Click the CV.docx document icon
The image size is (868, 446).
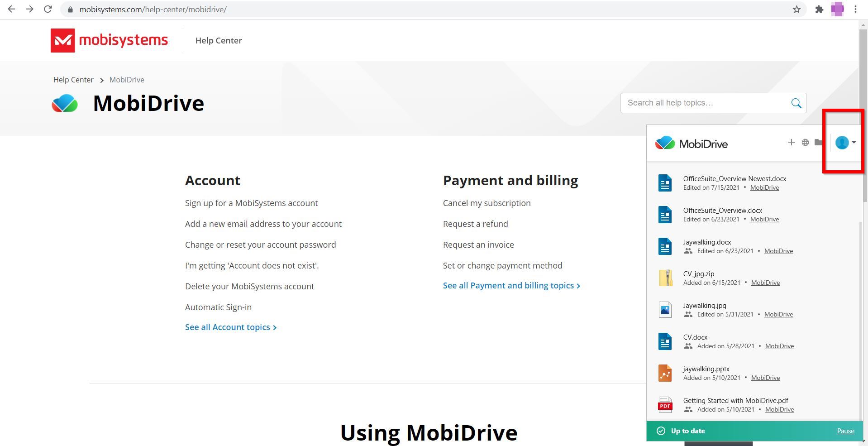665,341
